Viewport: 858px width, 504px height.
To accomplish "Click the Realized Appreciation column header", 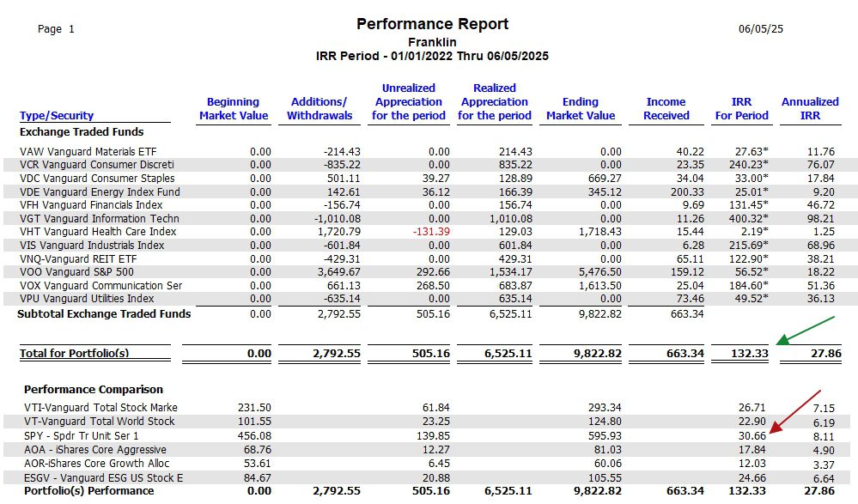I will pyautogui.click(x=495, y=102).
